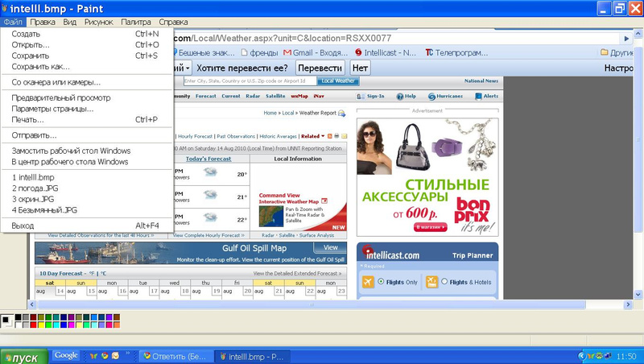This screenshot has height=364, width=644.
Task: Choose 'Сохранить как...' from the File menu
Action: point(40,67)
